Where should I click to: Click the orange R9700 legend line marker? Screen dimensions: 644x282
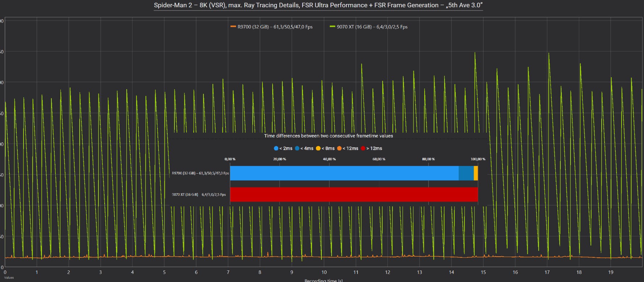click(233, 26)
